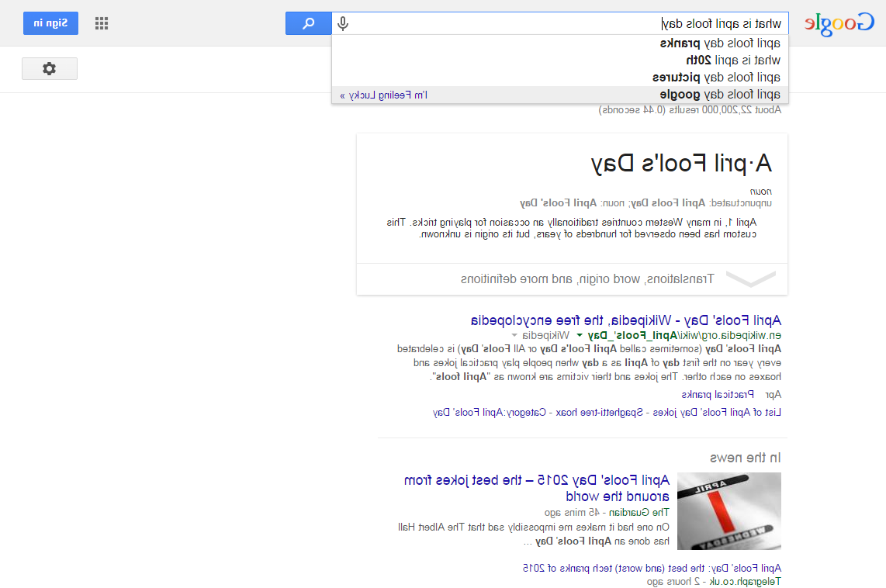This screenshot has height=588, width=886.
Task: Select suggestion 'april fools day google'
Action: click(560, 95)
